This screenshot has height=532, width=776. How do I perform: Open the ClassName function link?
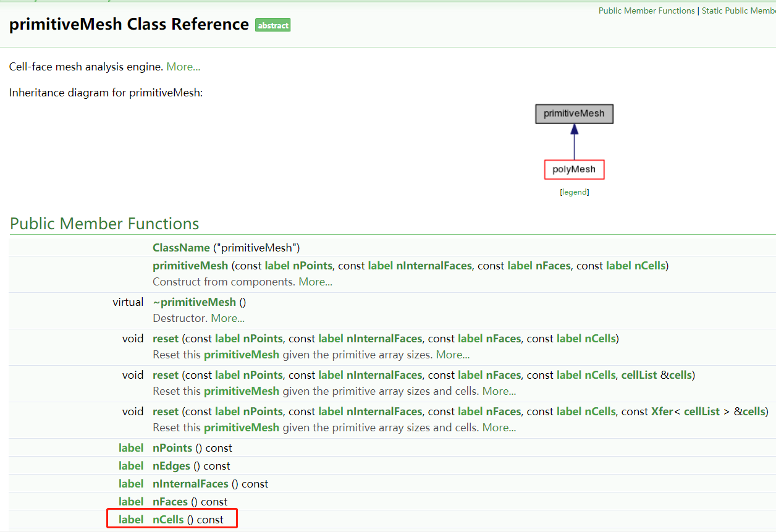181,248
